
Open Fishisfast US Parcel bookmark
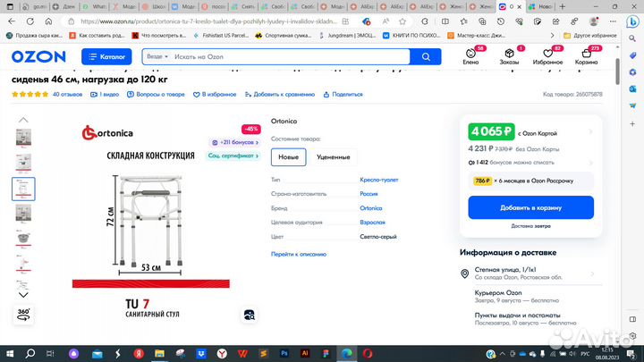222,36
